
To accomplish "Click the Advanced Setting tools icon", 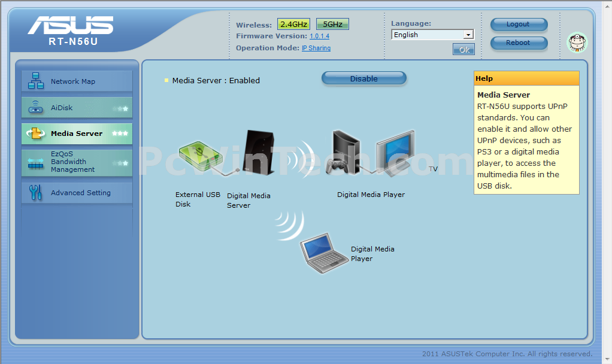I will 35,192.
